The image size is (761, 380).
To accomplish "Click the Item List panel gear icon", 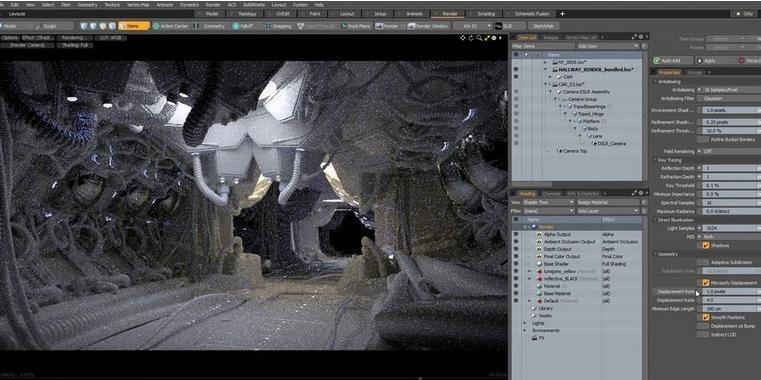I will click(640, 36).
